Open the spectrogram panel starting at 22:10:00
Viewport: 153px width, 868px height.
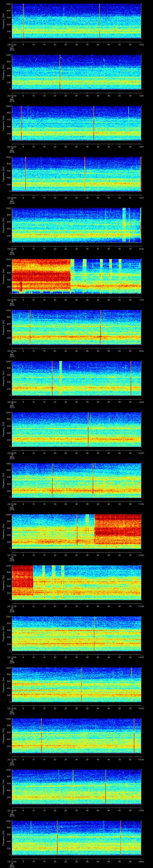[76, 480]
